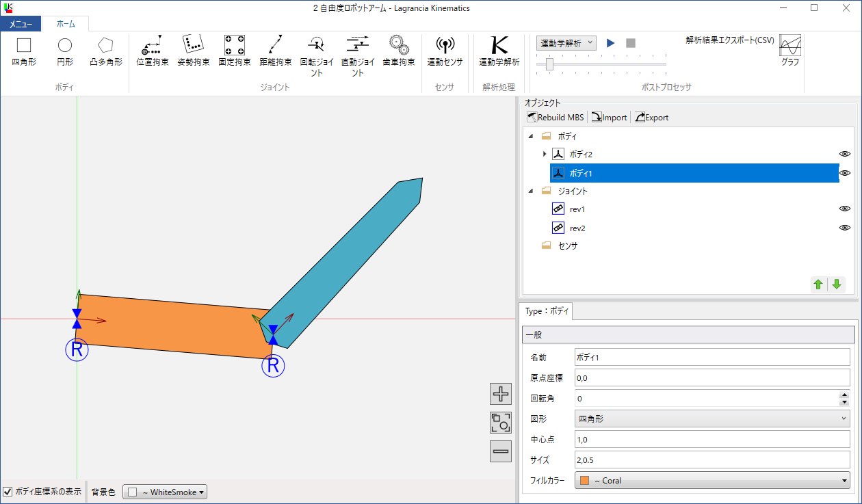This screenshot has height=504, width=862.
Task: Toggle visibility of rev1 joint
Action: [x=845, y=209]
